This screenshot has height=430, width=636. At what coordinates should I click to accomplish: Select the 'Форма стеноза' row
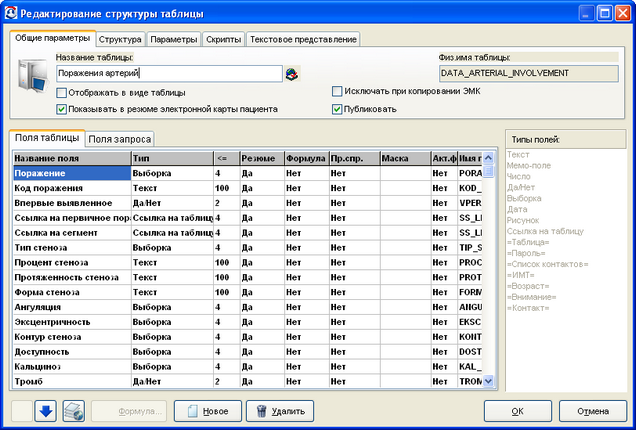coord(248,292)
